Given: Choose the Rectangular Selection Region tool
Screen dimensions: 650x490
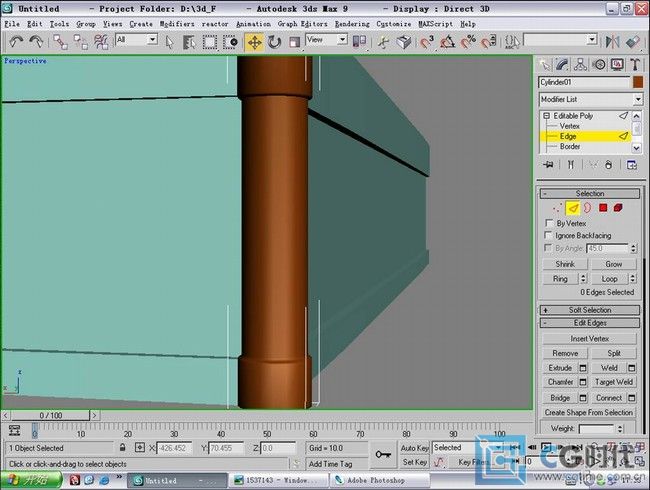Looking at the screenshot, I should (209, 42).
